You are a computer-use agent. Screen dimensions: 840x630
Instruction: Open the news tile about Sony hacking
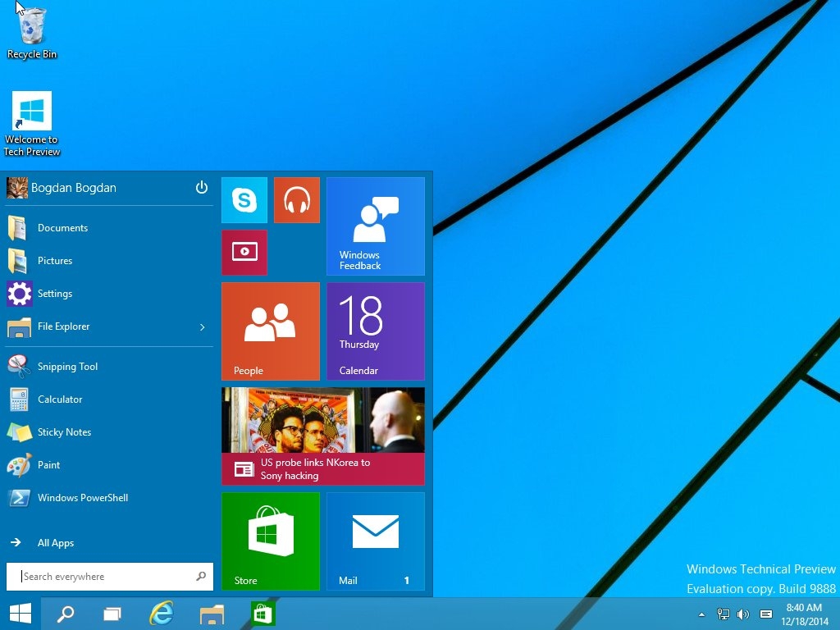(x=323, y=436)
